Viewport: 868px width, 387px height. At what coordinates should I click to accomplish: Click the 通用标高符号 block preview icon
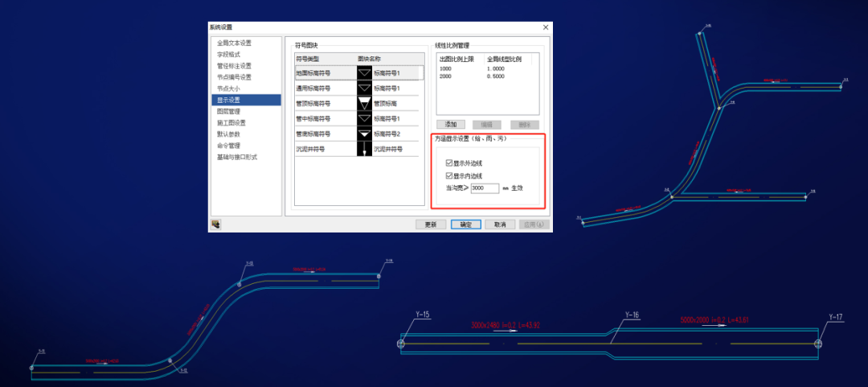(365, 88)
